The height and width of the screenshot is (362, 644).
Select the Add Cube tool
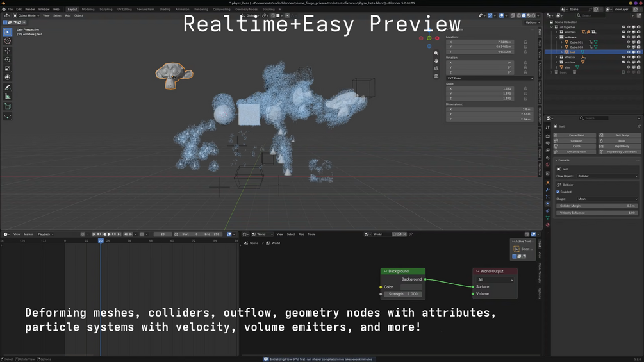click(8, 106)
